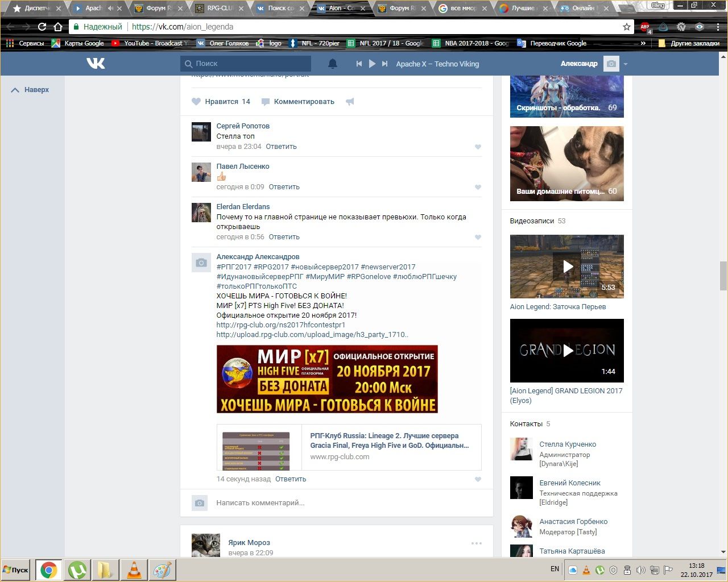Switch to the RPG-CLUB tab
Viewport: 728px width, 582px height.
tap(220, 9)
